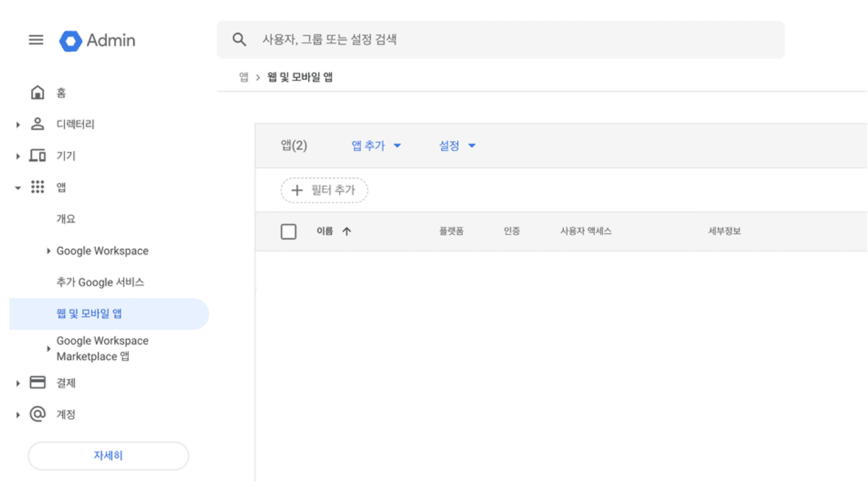Select the 기기 devices icon
This screenshot has height=487, width=868.
click(x=37, y=155)
